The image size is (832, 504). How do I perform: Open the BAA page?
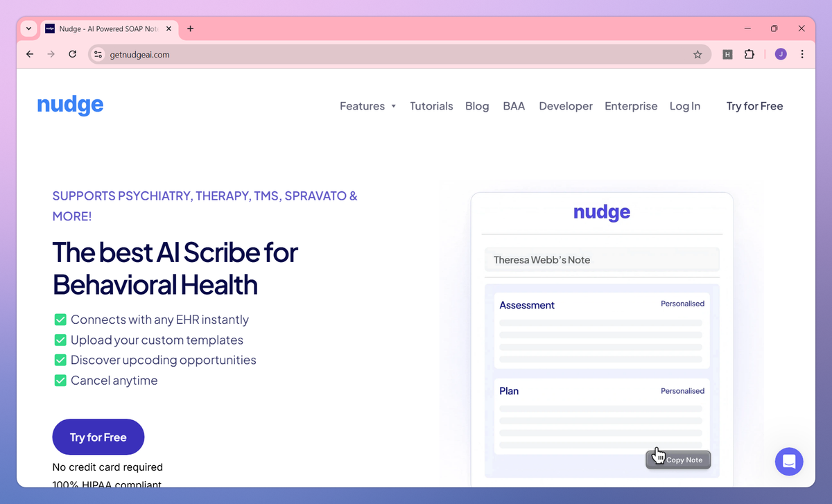coord(514,106)
